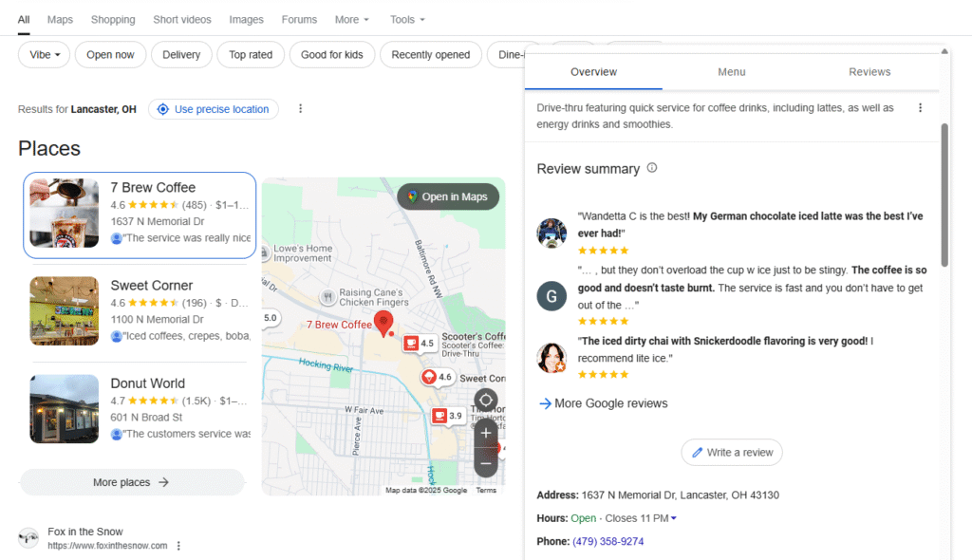Open three-dot menu beside Use precise location
Image resolution: width=972 pixels, height=560 pixels.
click(x=301, y=109)
